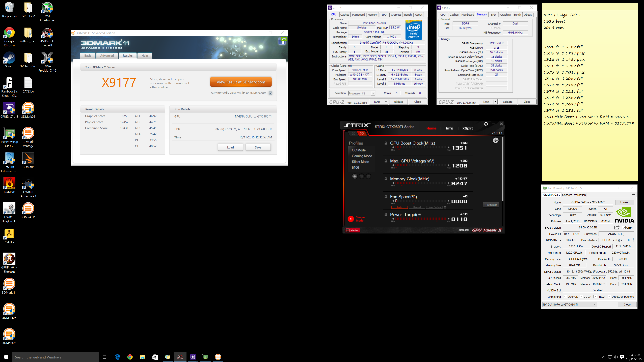Screen dimensions: 644x362
Task: Adjust GPU Boost Clock slider bar
Action: pyautogui.click(x=420, y=147)
